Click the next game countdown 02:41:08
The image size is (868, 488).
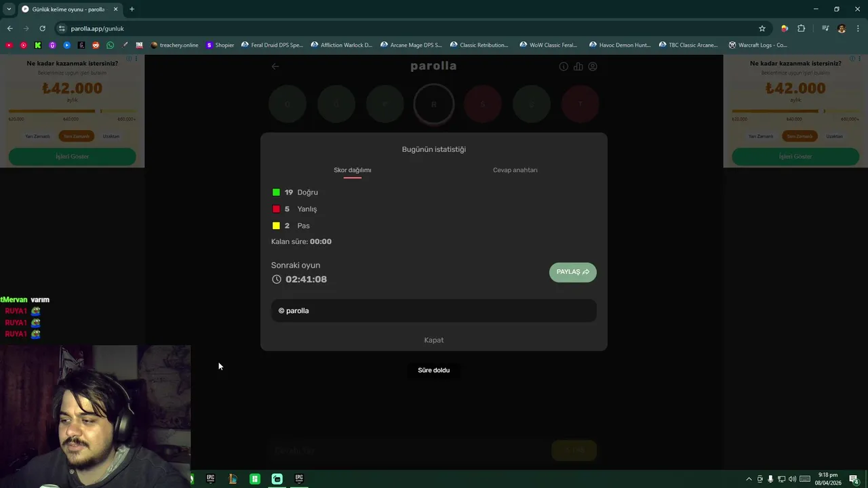click(299, 279)
